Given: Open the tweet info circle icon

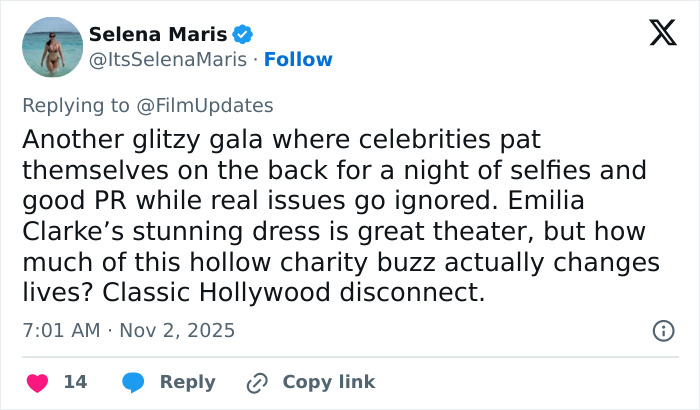Looking at the screenshot, I should [662, 330].
